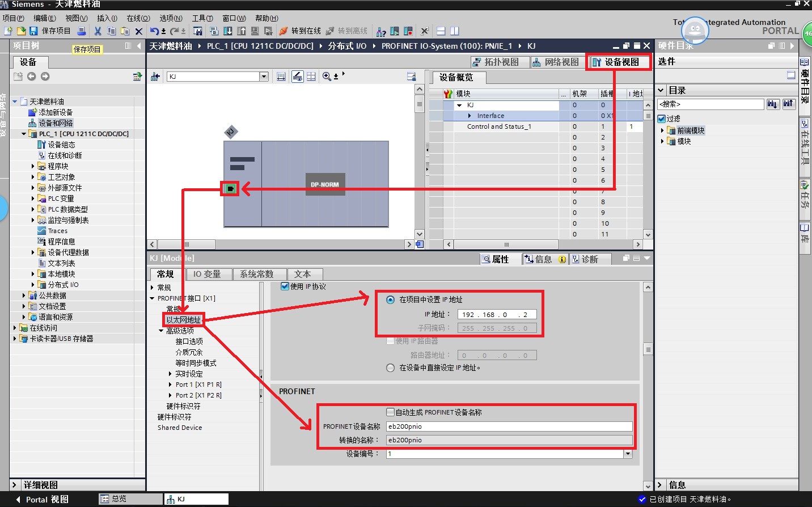Click the paste icon in toolbar

[125, 31]
